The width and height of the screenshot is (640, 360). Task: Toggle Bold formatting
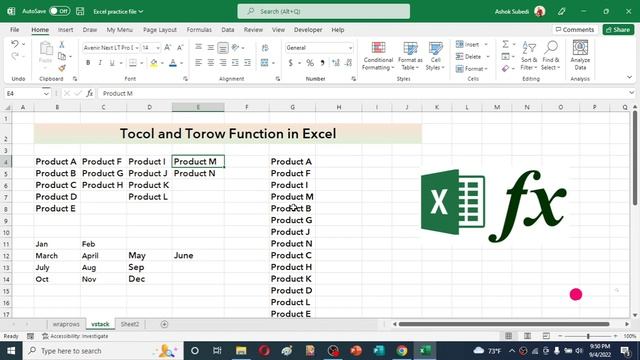(88, 63)
